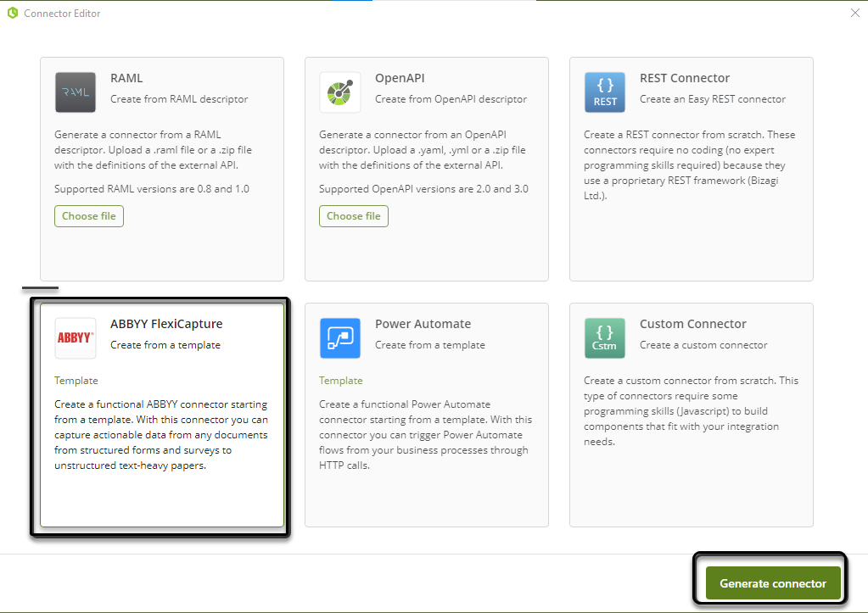Click 'Create from a template' under Power Automate
This screenshot has height=613, width=868.
coord(429,345)
